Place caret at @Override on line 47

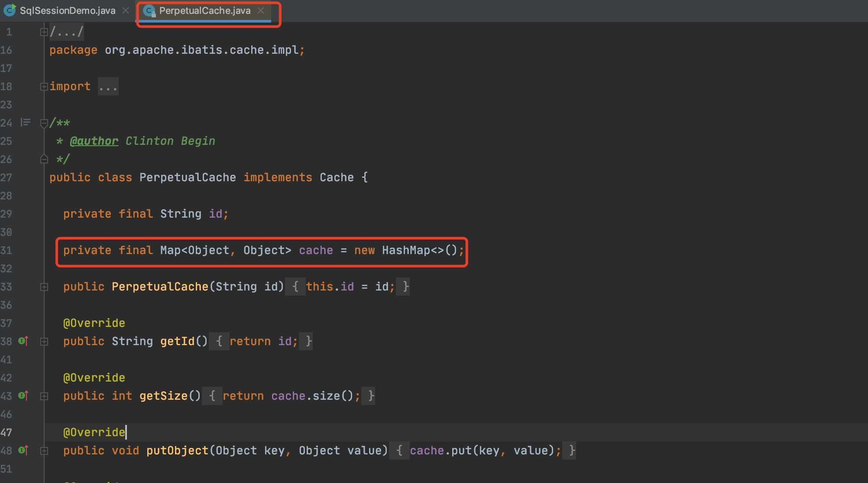(94, 432)
